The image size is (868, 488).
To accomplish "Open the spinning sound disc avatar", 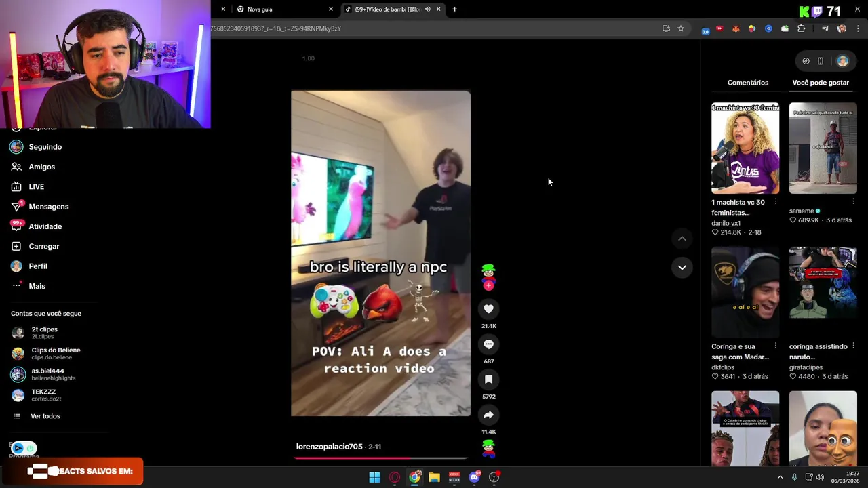I will [488, 448].
